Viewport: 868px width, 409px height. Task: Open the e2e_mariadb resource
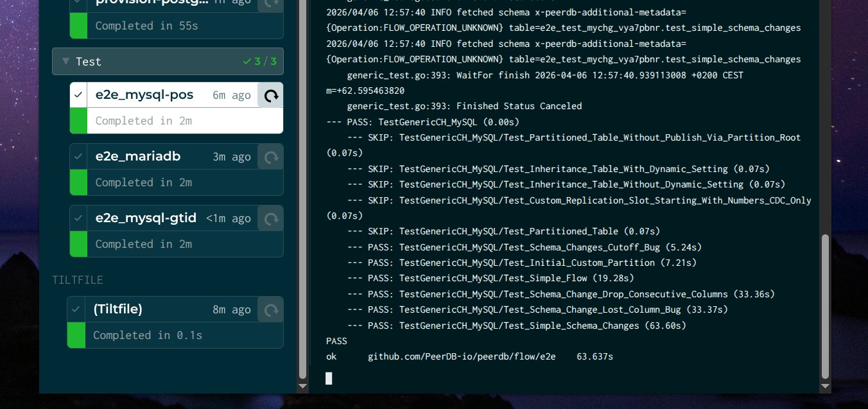click(x=138, y=157)
